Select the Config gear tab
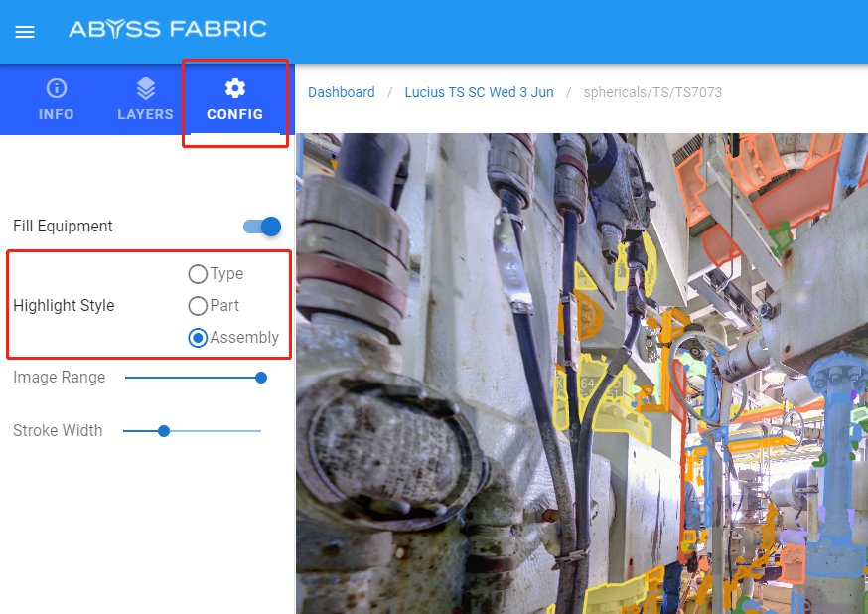This screenshot has height=614, width=868. [235, 100]
